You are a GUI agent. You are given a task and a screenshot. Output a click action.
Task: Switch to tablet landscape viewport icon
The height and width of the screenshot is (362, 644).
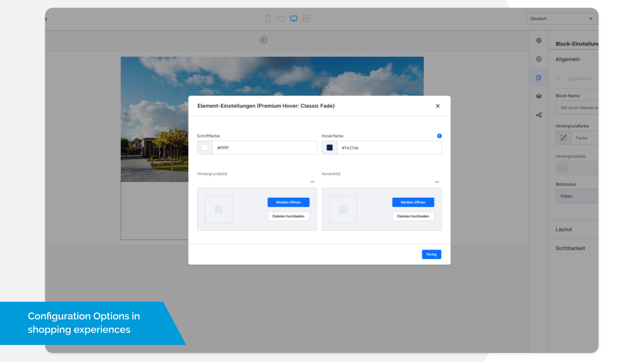281,18
